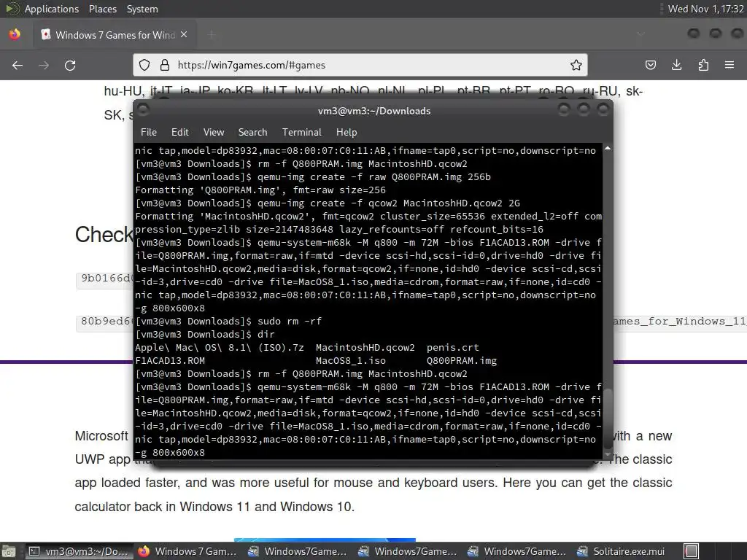Open Firefox downloads panel

tap(676, 65)
